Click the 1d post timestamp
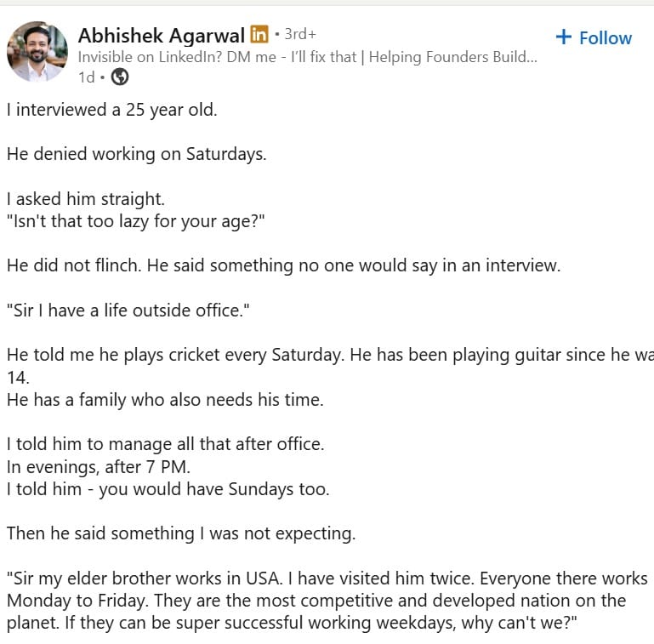 click(x=87, y=77)
